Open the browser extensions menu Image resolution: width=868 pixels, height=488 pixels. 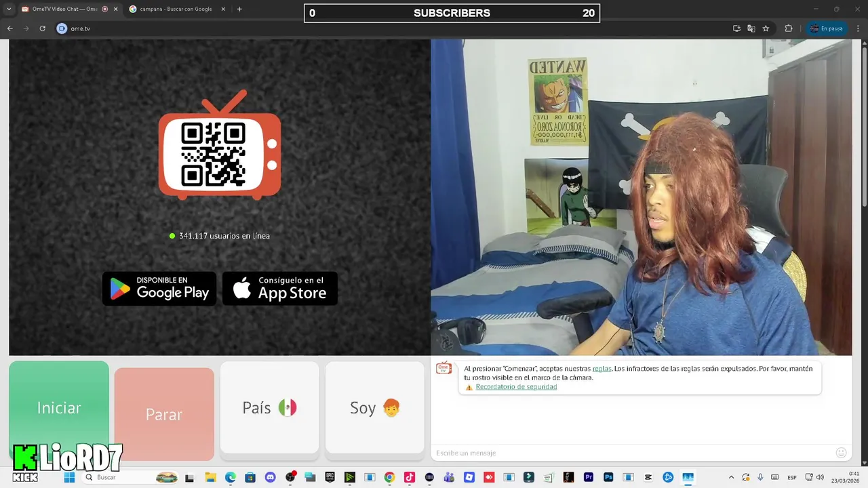[789, 28]
